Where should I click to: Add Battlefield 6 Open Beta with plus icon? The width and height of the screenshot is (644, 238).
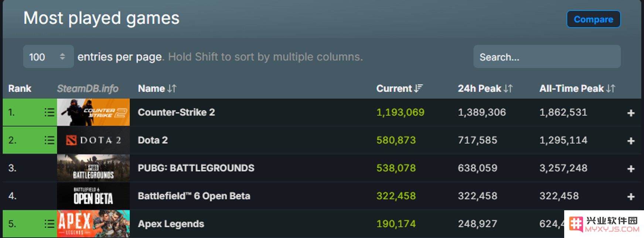pyautogui.click(x=631, y=197)
